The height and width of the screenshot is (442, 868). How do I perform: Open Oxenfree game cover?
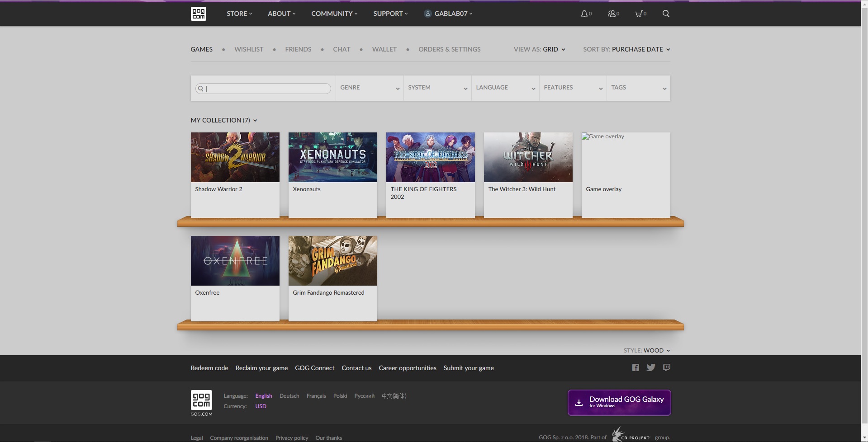(x=235, y=261)
